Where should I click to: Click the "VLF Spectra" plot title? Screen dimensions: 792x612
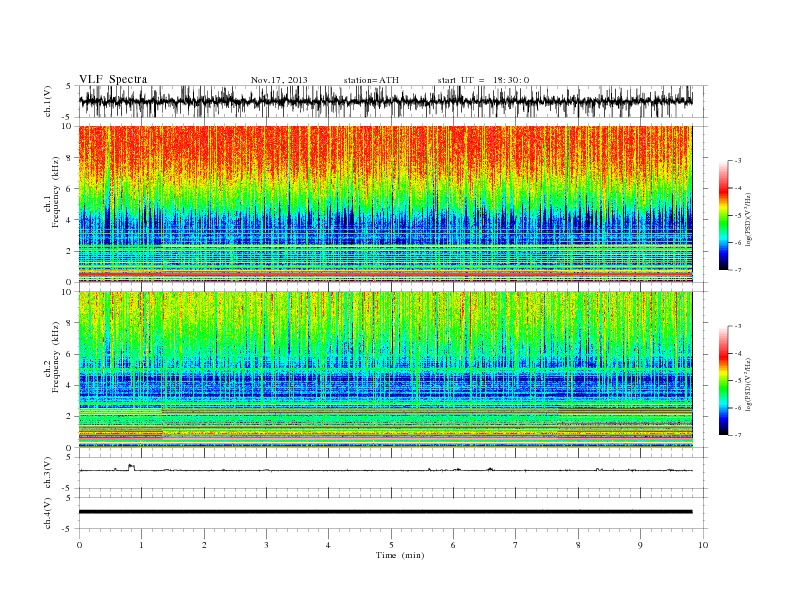(113, 79)
